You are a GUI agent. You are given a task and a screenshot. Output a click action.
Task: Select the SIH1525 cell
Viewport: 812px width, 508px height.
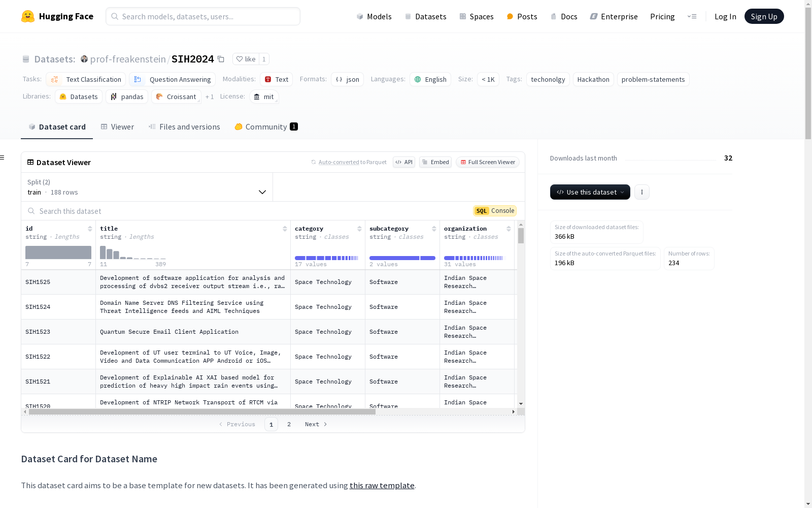click(x=58, y=282)
